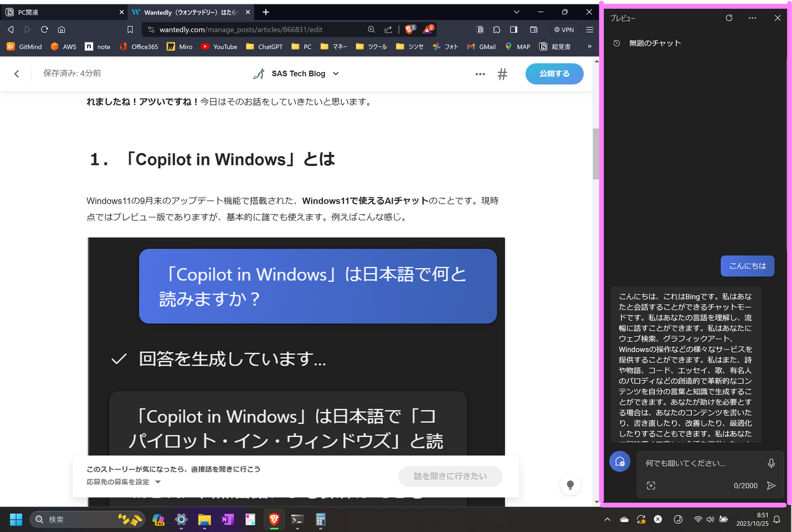792x532 pixels.
Task: Close the Wantedly tab
Action: [x=248, y=12]
